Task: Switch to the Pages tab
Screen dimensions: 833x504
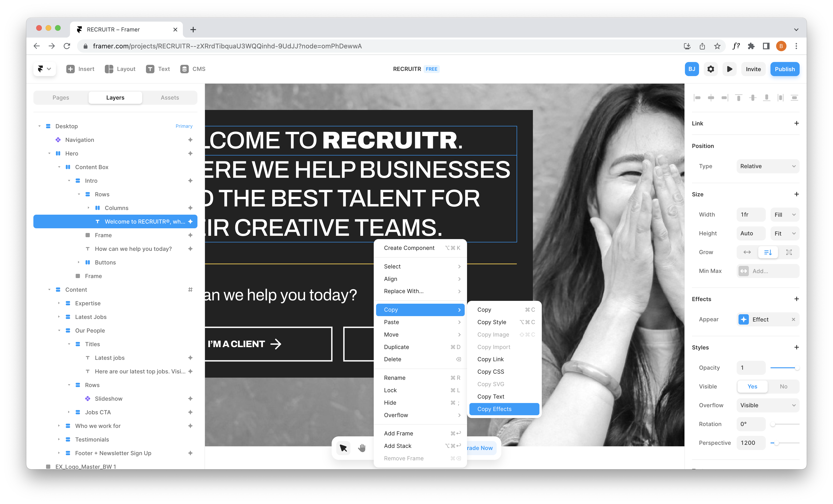Action: pyautogui.click(x=61, y=98)
